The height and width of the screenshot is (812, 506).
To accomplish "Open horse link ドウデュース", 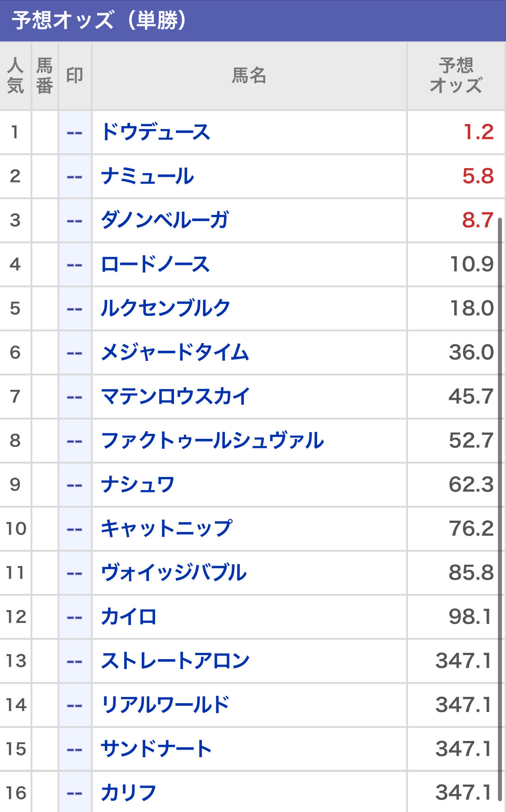I will (x=156, y=132).
